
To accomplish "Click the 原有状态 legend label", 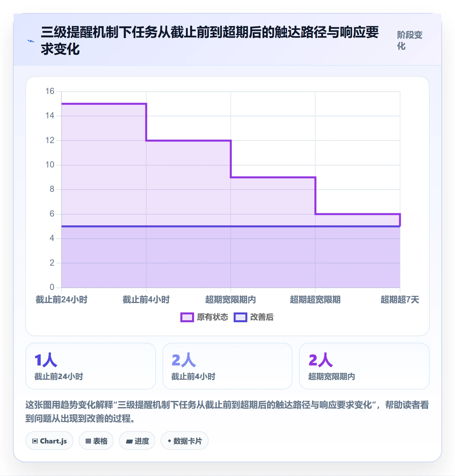I will pos(213,317).
